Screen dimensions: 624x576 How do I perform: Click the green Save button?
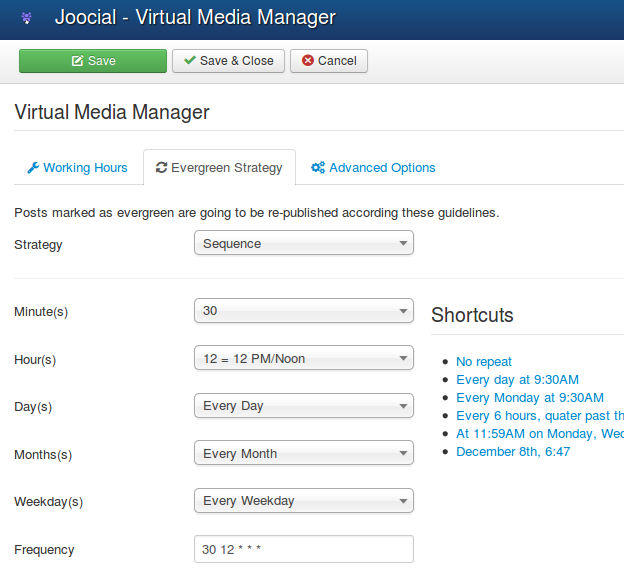(93, 61)
